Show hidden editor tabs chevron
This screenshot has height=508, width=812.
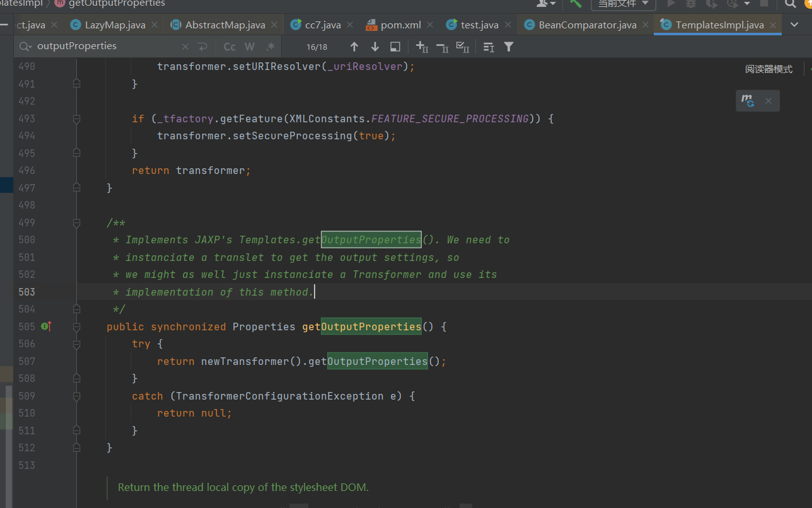tap(794, 25)
